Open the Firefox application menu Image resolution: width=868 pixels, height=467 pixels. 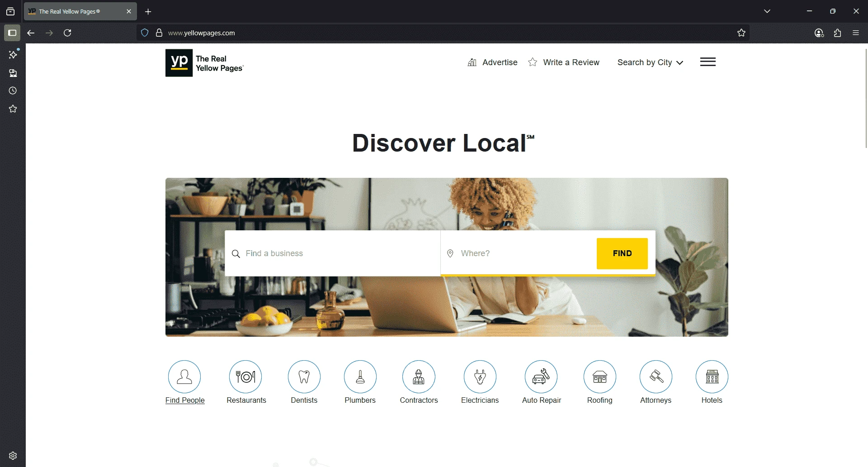pos(856,33)
